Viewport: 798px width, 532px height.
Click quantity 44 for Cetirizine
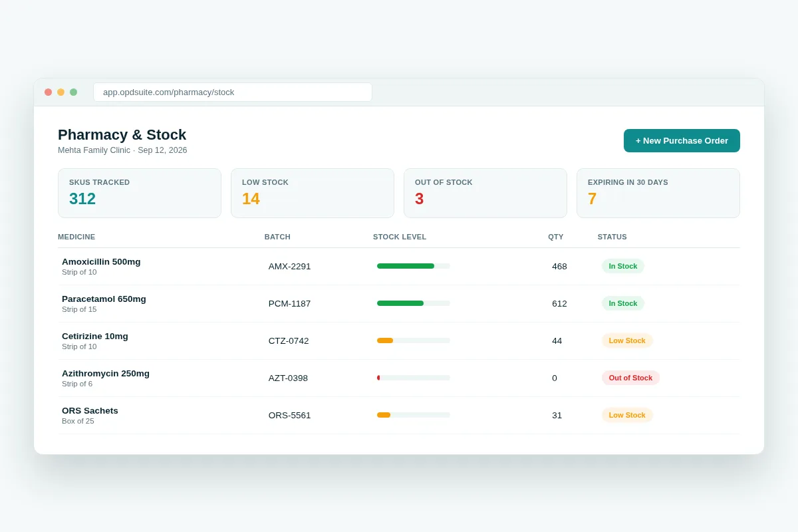[557, 340]
